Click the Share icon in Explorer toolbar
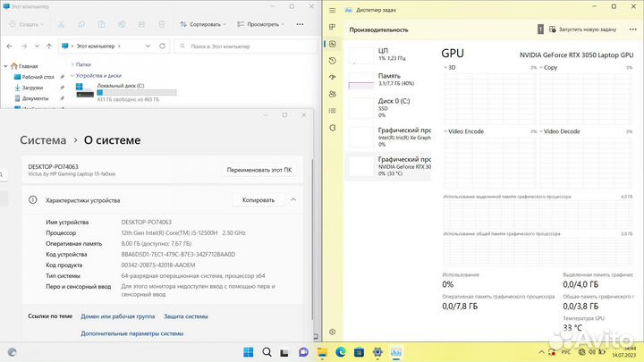Image resolution: width=644 pixels, height=362 pixels. coord(141,24)
